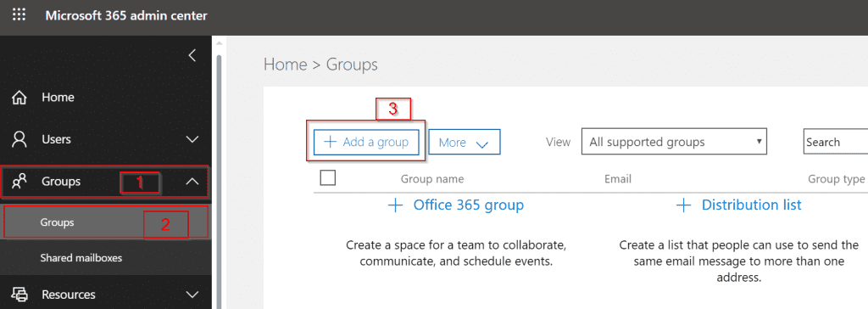Viewport: 868px width, 309px height.
Task: Click Add a group button
Action: click(x=366, y=142)
